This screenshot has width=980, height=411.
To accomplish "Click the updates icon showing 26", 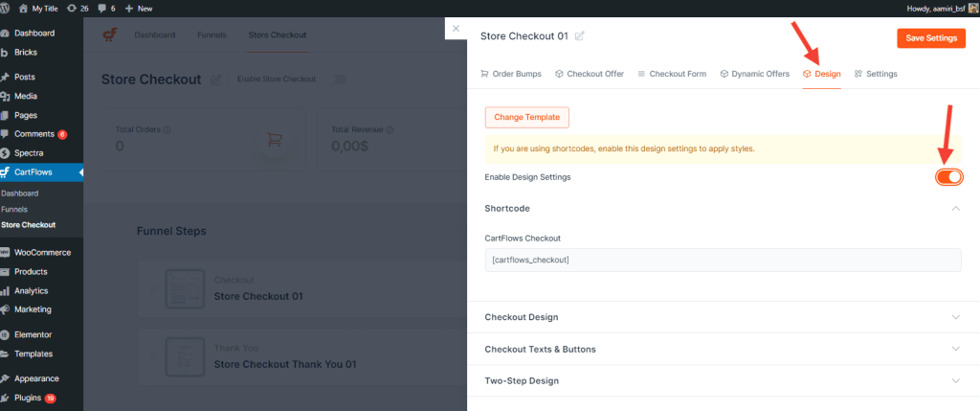I will click(x=78, y=8).
